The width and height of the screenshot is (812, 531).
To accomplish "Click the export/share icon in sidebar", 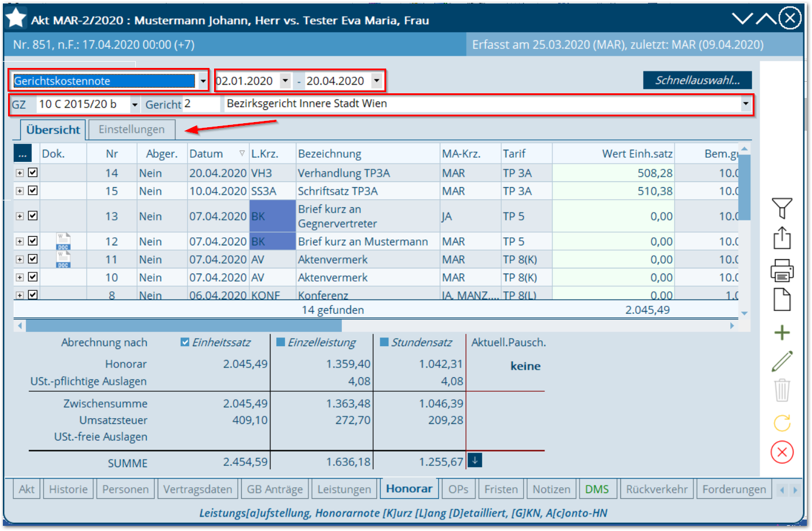I will point(781,237).
